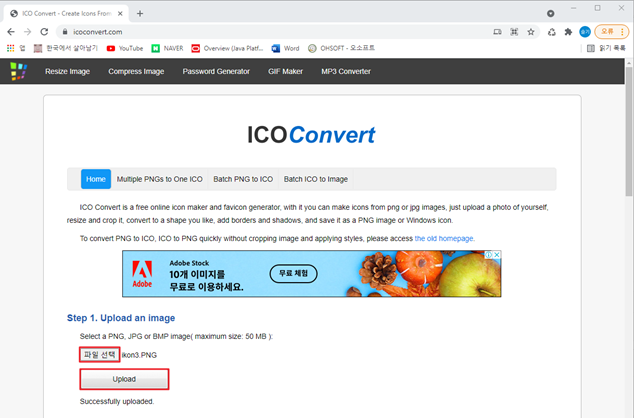Go back using browser back arrow
The image size is (634, 418).
11,32
